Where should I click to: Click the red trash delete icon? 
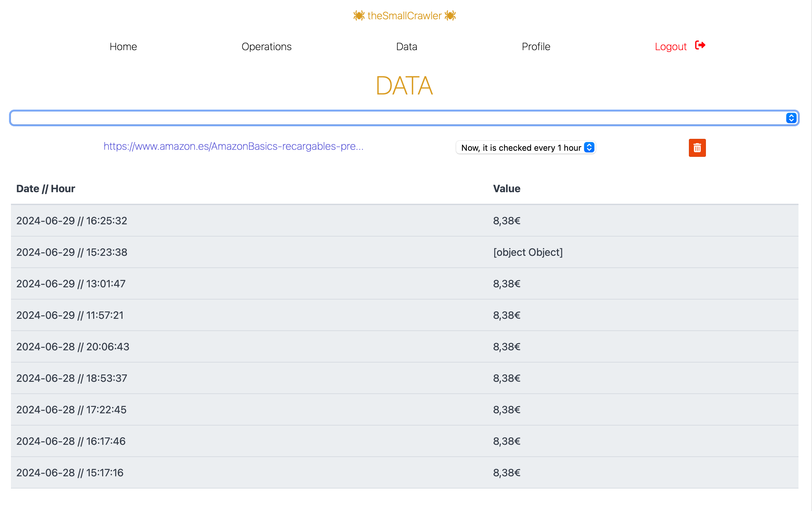(x=697, y=148)
